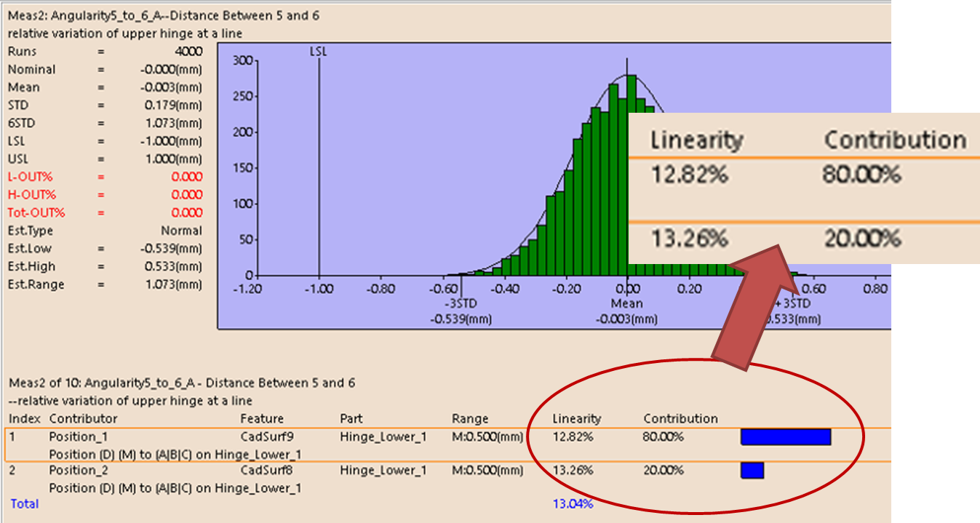Open the Est.Type Normal selector
The width and height of the screenshot is (980, 523).
pyautogui.click(x=182, y=231)
